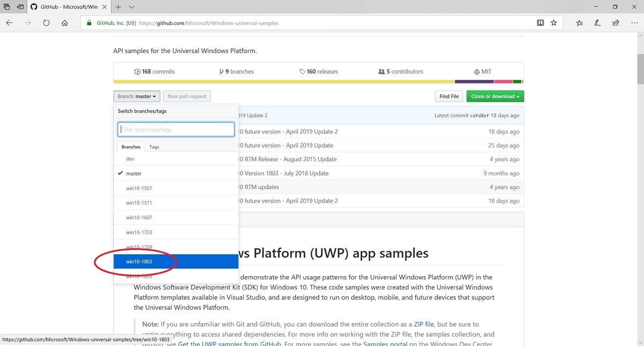Click New pull request button
This screenshot has height=346, width=644.
(187, 96)
